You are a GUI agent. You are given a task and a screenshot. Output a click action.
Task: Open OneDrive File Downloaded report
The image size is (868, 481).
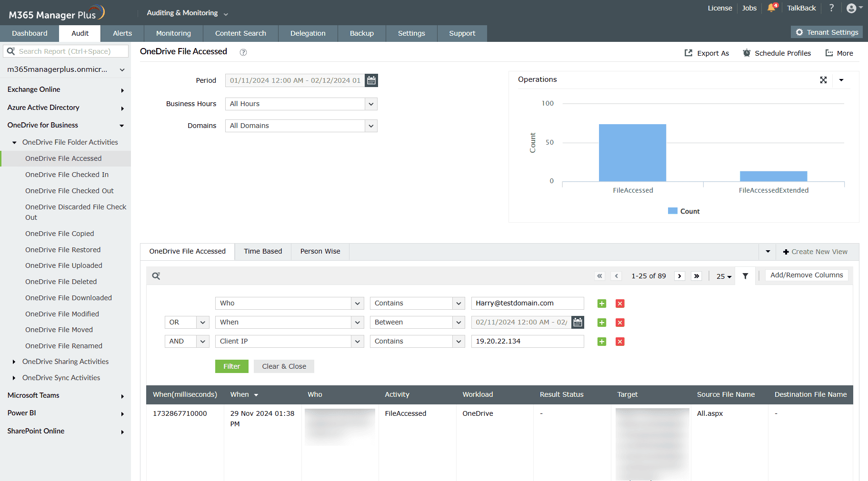(x=69, y=298)
